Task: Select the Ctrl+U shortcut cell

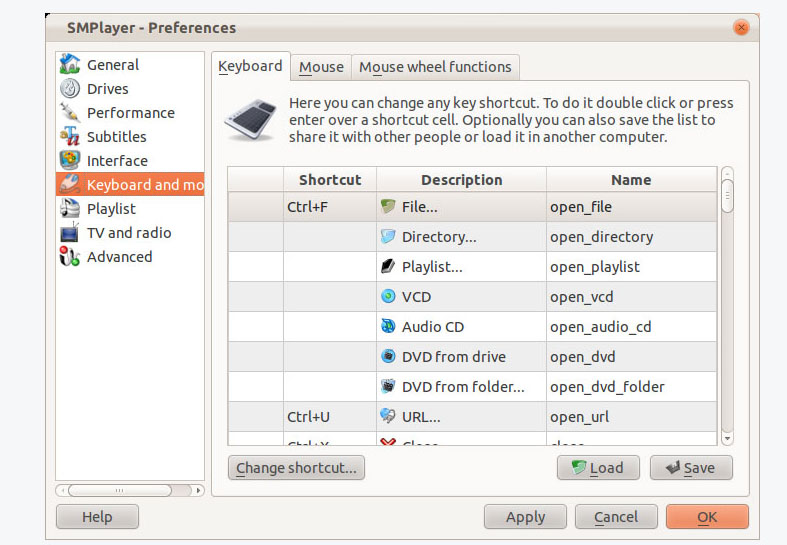Action: click(x=330, y=417)
